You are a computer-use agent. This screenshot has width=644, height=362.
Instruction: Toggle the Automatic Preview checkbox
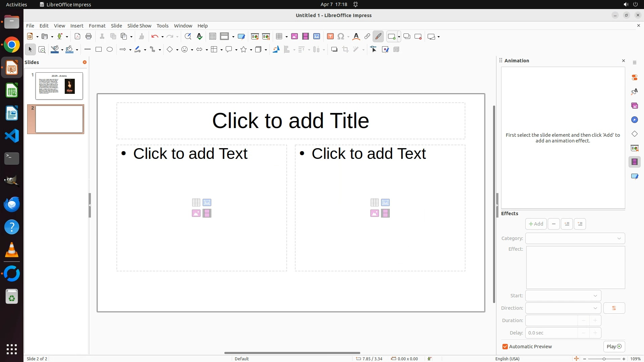click(505, 347)
